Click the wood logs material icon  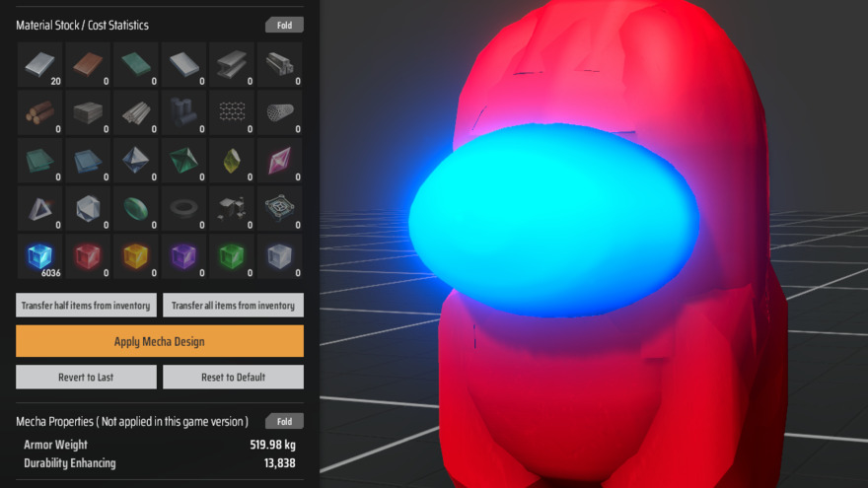[x=39, y=113]
